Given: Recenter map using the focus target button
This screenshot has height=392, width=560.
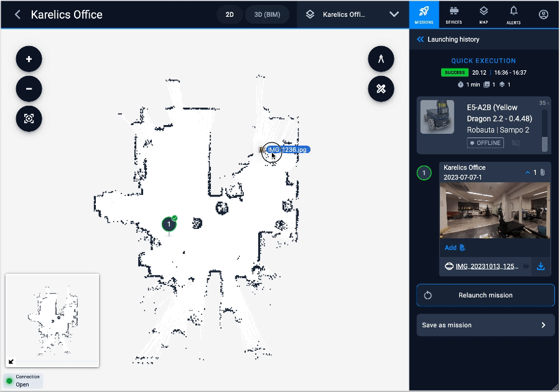Looking at the screenshot, I should (29, 118).
